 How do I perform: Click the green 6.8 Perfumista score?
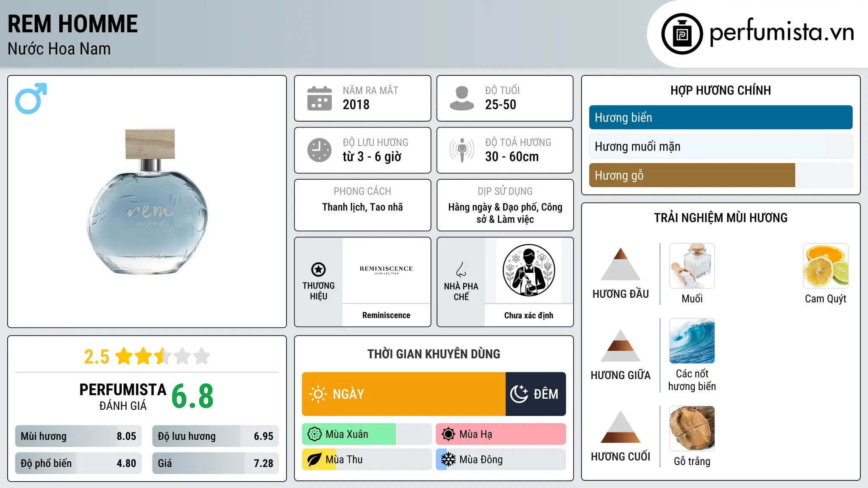point(192,396)
